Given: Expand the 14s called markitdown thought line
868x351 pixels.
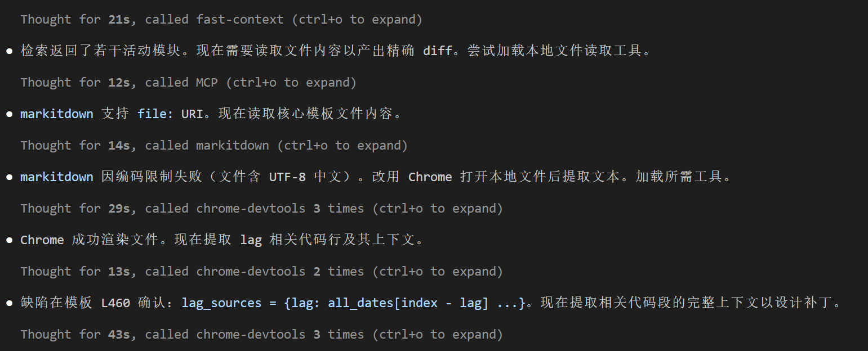Looking at the screenshot, I should [214, 145].
